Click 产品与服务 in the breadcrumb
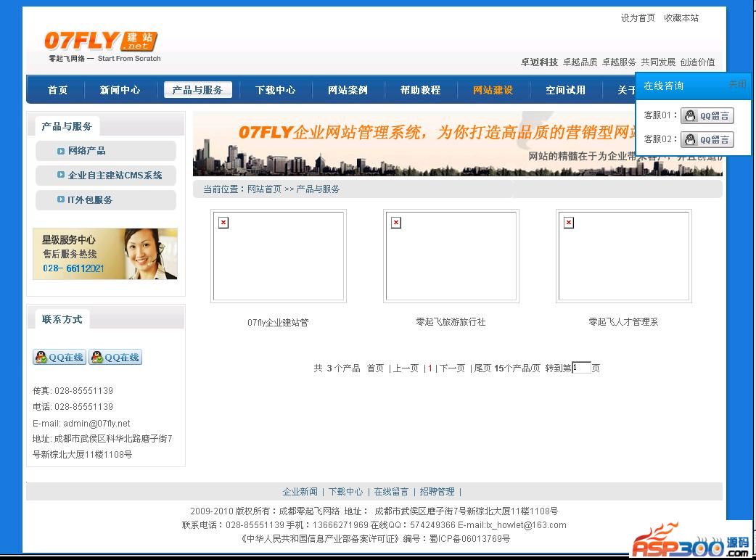 (x=319, y=189)
